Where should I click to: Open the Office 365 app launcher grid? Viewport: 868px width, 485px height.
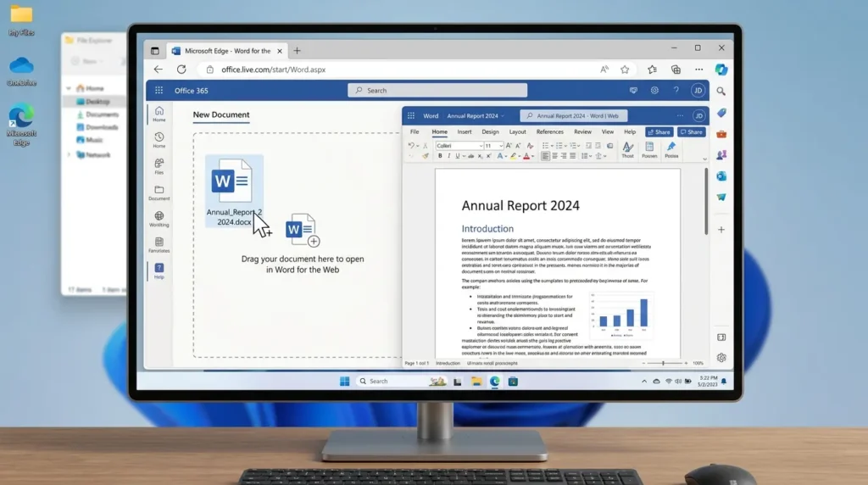(x=159, y=90)
